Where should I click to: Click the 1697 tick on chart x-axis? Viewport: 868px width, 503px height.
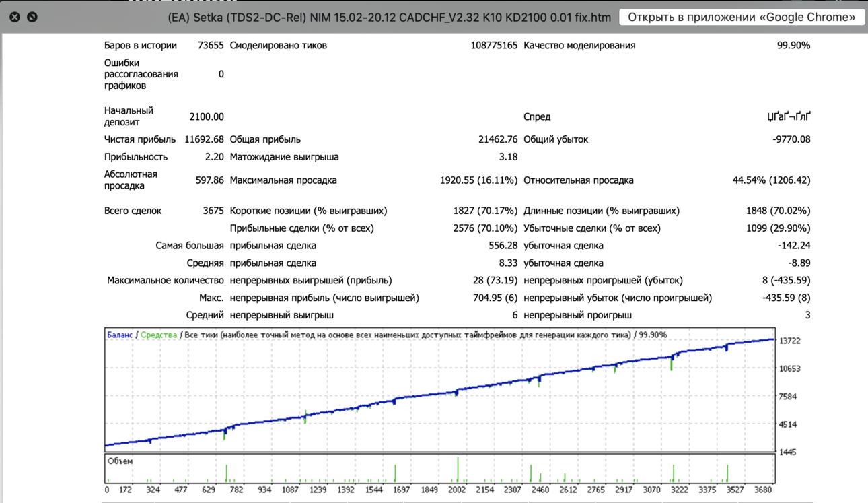[402, 490]
